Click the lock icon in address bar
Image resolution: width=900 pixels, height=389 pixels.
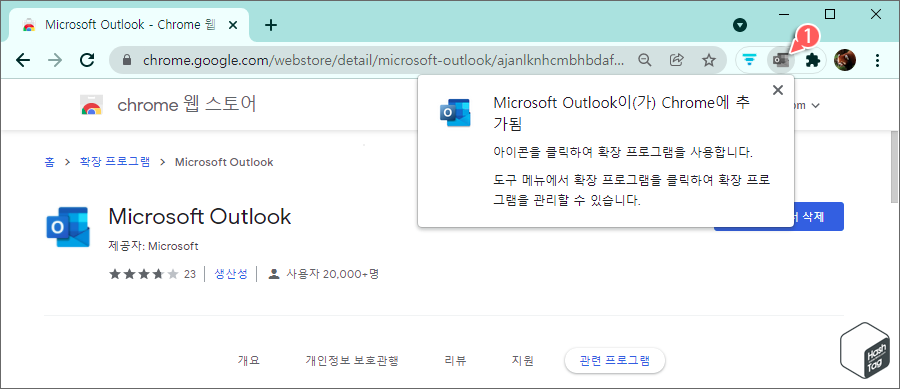pos(127,60)
